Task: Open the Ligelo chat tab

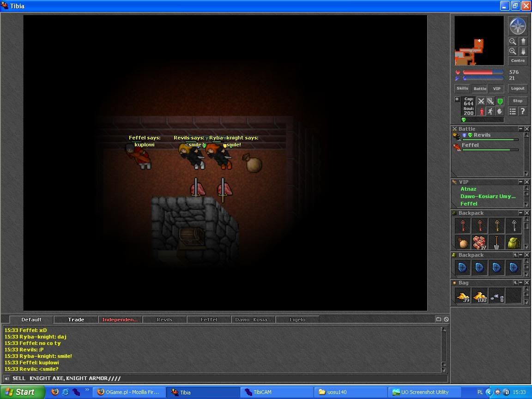Action: tap(297, 320)
